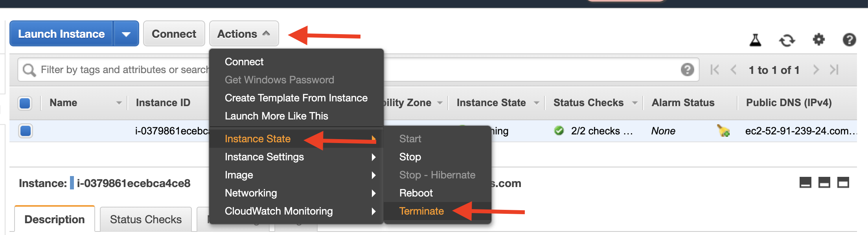This screenshot has width=868, height=235.
Task: Click the search magnifier icon
Action: coord(29,70)
